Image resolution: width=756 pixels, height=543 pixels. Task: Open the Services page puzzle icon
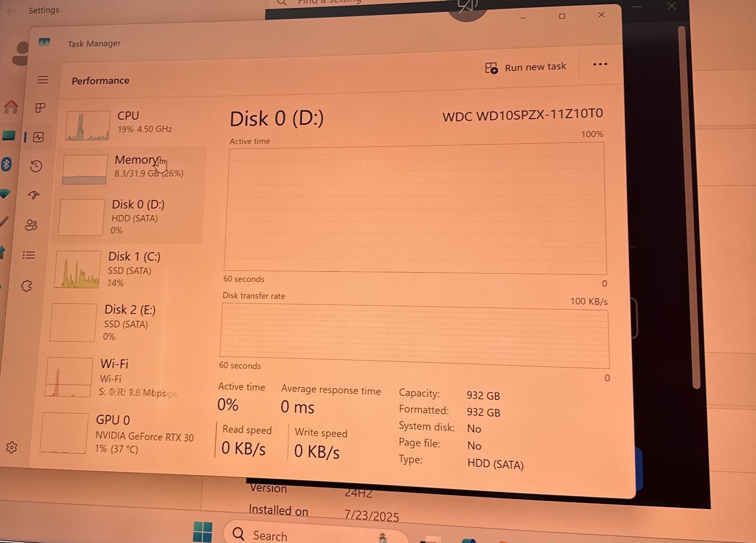pyautogui.click(x=26, y=286)
